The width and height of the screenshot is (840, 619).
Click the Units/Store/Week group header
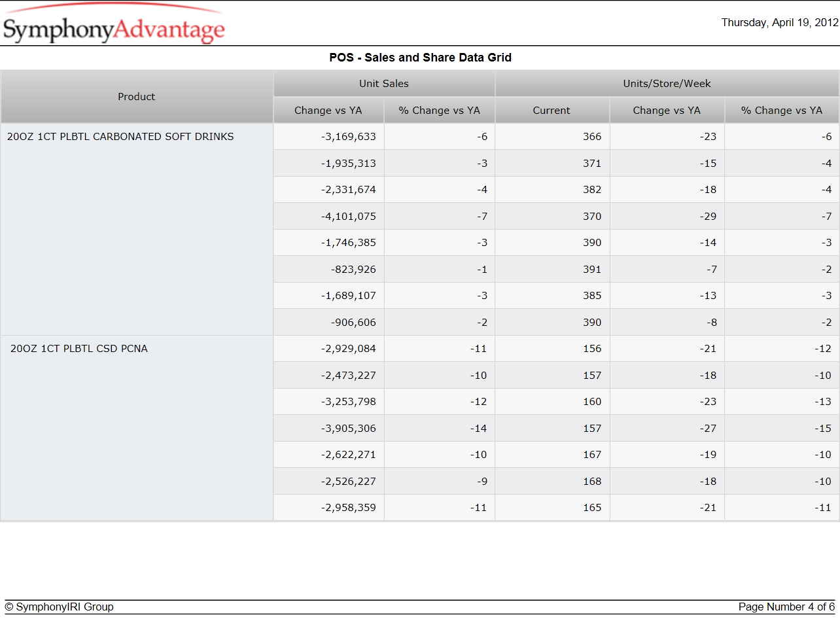pyautogui.click(x=667, y=84)
